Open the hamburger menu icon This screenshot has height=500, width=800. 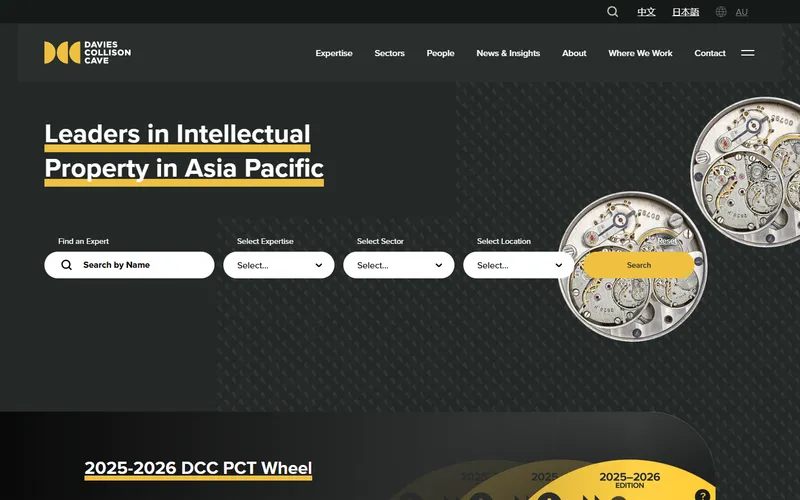[x=747, y=53]
